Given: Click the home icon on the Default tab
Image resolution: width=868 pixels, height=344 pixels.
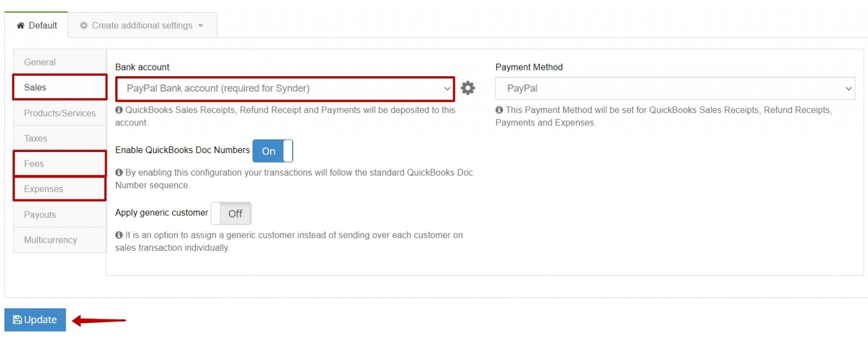Looking at the screenshot, I should (x=21, y=25).
